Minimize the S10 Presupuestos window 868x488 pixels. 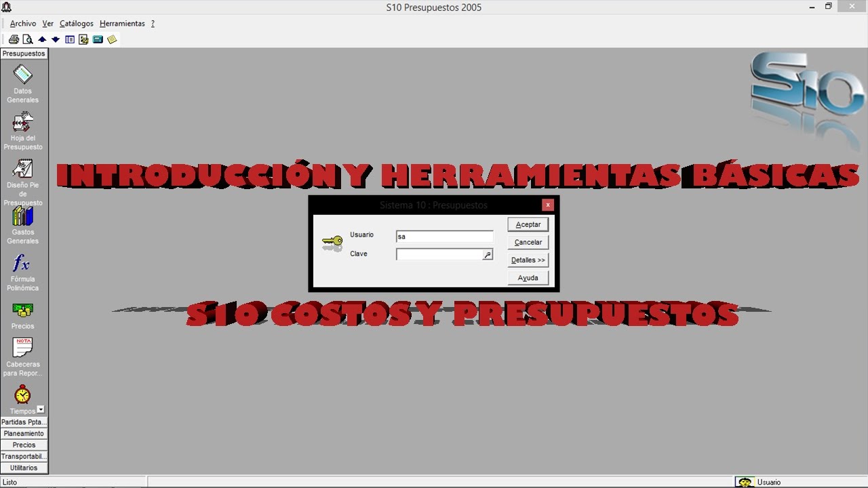[x=812, y=7]
